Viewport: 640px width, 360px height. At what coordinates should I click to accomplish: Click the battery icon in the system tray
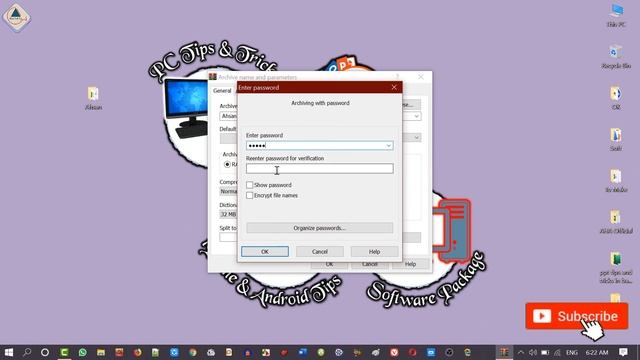[545, 352]
